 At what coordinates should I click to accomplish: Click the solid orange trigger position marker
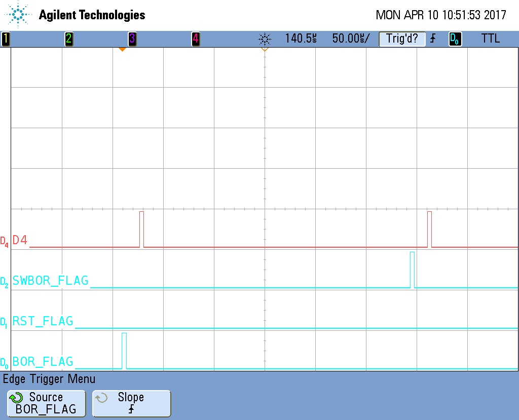coord(123,49)
